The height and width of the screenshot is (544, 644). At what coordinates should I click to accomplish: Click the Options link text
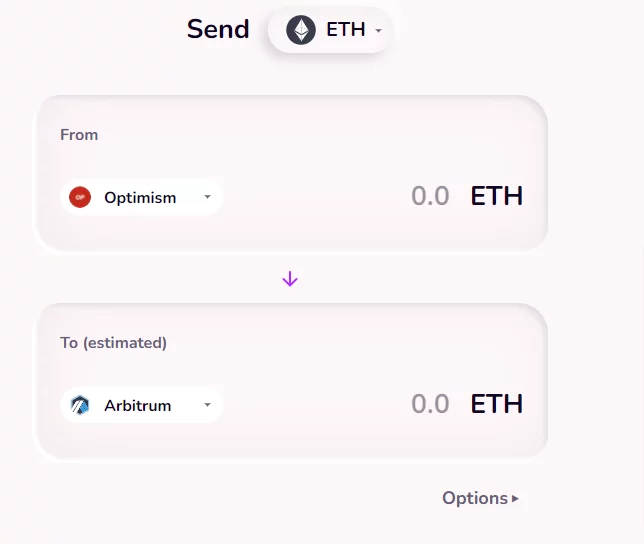pyautogui.click(x=475, y=498)
